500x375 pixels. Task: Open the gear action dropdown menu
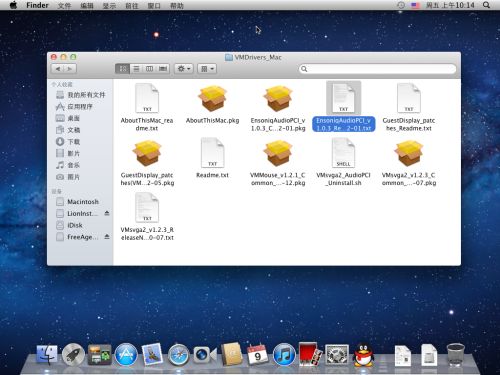click(184, 69)
